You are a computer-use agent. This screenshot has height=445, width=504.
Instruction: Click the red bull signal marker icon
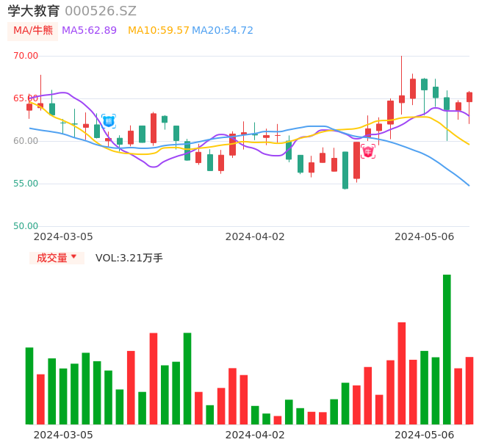point(367,151)
